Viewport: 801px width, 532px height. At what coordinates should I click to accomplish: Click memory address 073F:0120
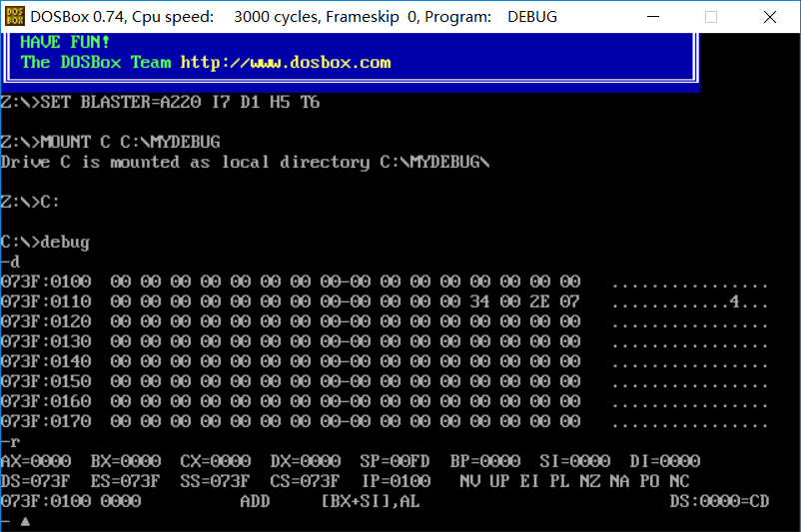coord(46,321)
